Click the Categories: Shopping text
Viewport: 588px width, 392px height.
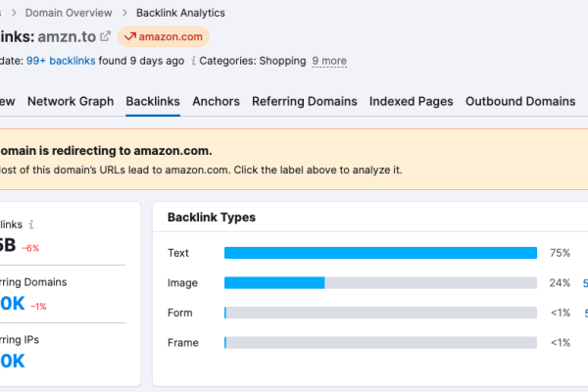coord(253,61)
